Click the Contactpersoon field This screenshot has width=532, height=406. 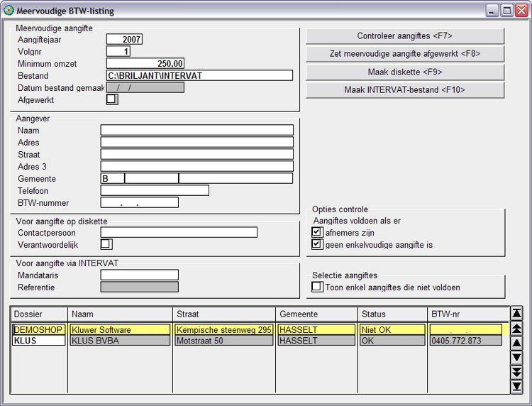coord(179,232)
